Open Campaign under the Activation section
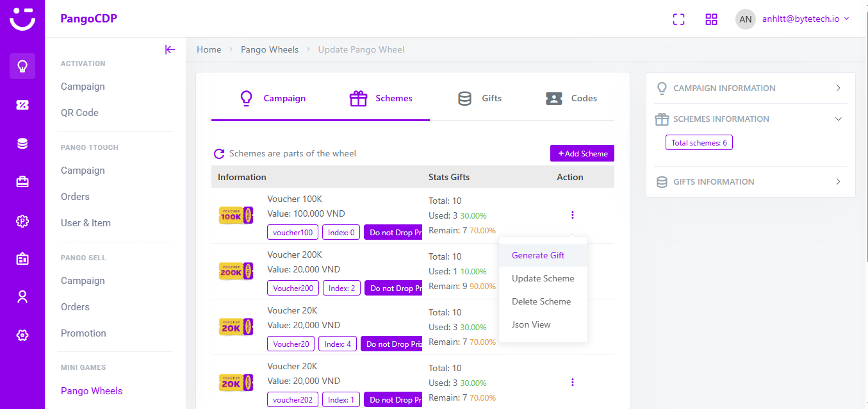 pyautogui.click(x=83, y=87)
